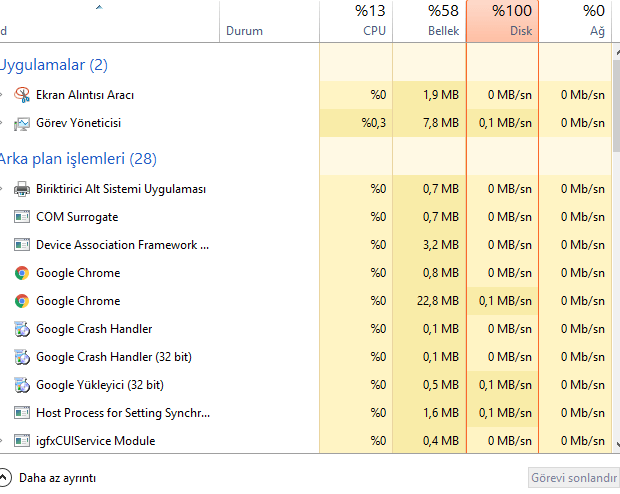
Task: Click the Host Process for Setting Synchr icon
Action: [x=22, y=413]
